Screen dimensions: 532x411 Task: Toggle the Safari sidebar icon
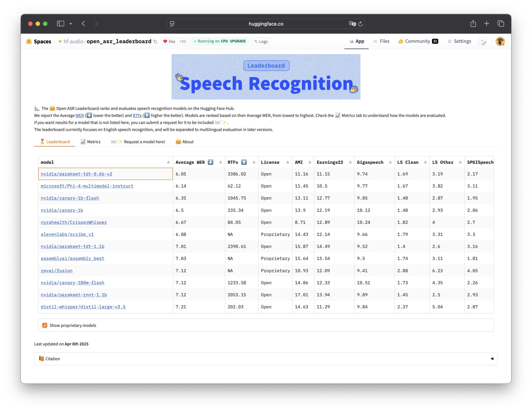pyautogui.click(x=60, y=24)
